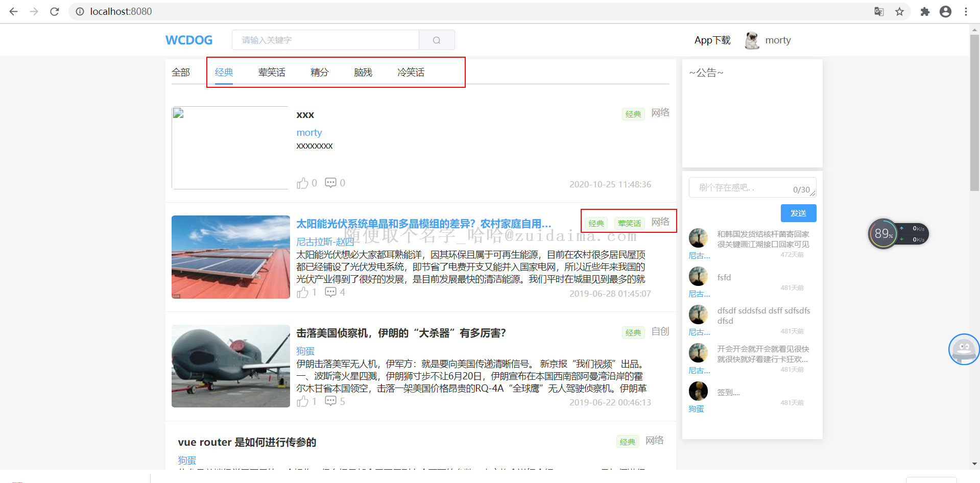
Task: Like the Iran reconnaissance drone post
Action: [x=302, y=401]
